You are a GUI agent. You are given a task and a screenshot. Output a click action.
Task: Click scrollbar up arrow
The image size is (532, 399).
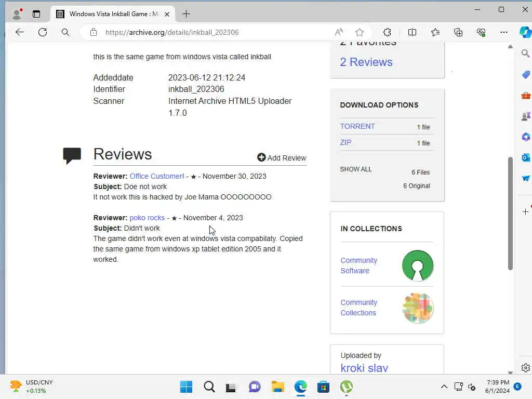pos(510,46)
